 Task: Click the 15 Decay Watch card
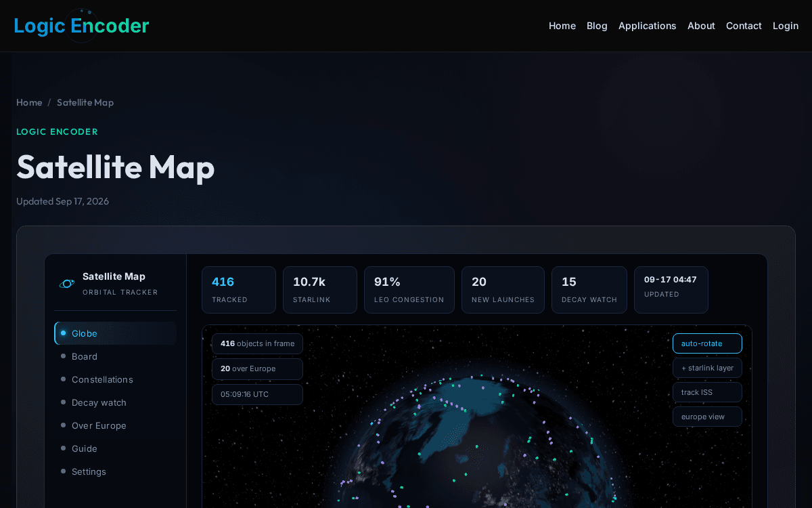pos(589,290)
